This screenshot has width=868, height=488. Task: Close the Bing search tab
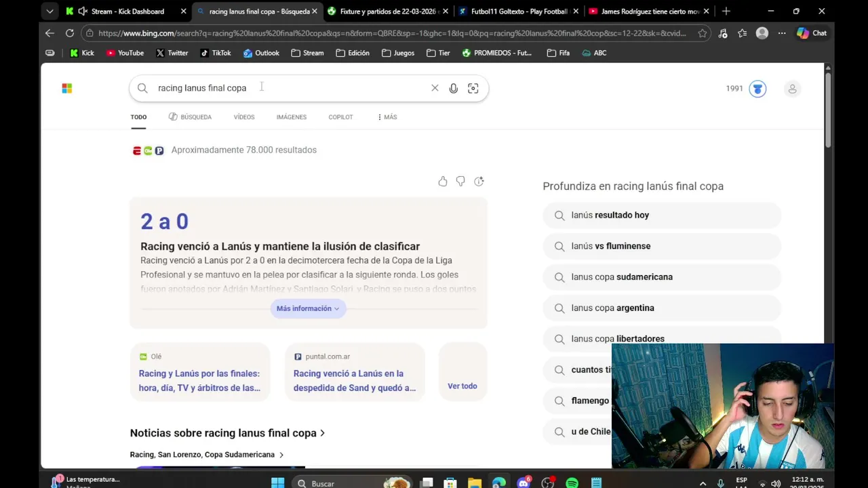pos(314,11)
